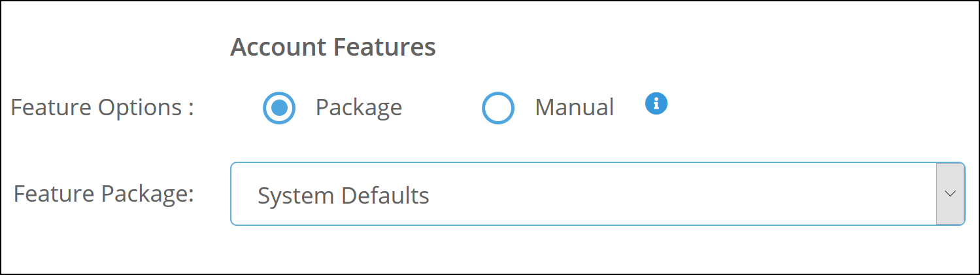Expand the System Defaults package list

coord(951,194)
